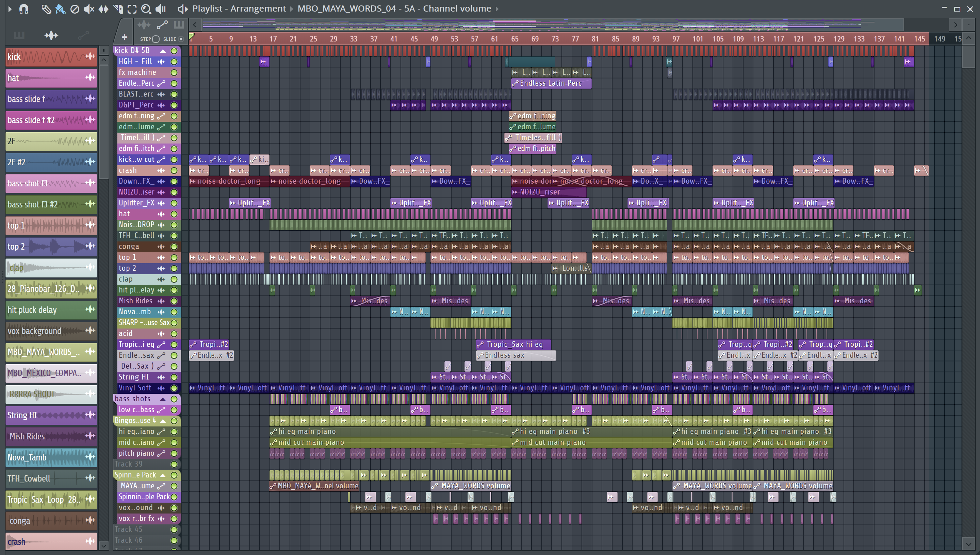Show automation clips filter in picker
The width and height of the screenshot is (980, 555).
83,35
